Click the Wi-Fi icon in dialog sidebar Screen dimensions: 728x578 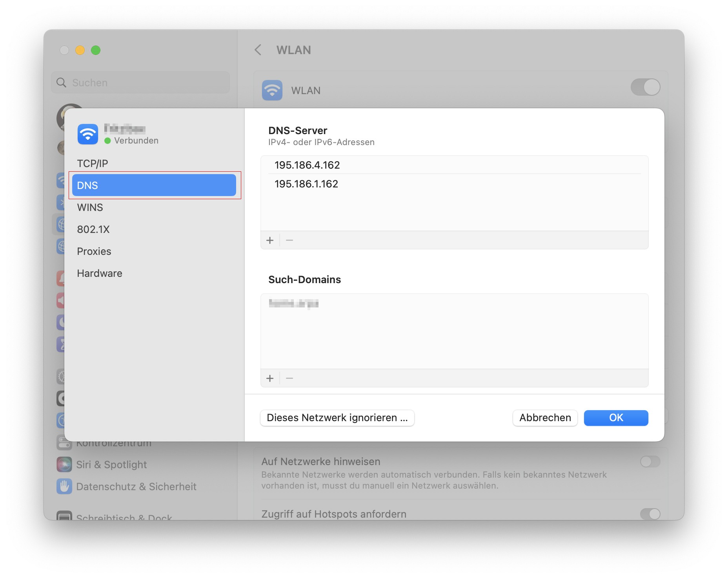pyautogui.click(x=88, y=134)
